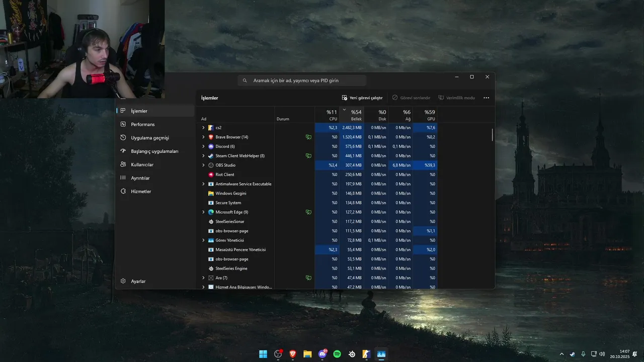
Task: Expand the cs2 process group
Action: click(x=203, y=128)
